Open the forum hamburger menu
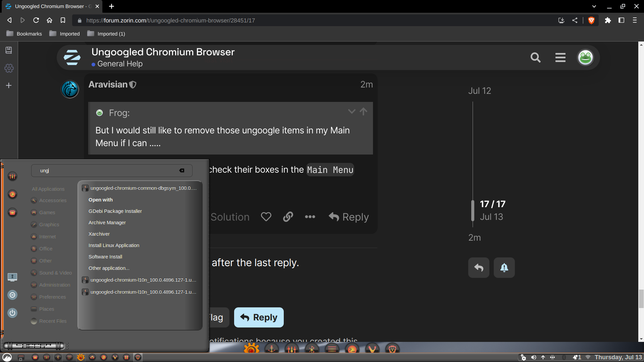Viewport: 644px width, 362px height. [x=560, y=58]
